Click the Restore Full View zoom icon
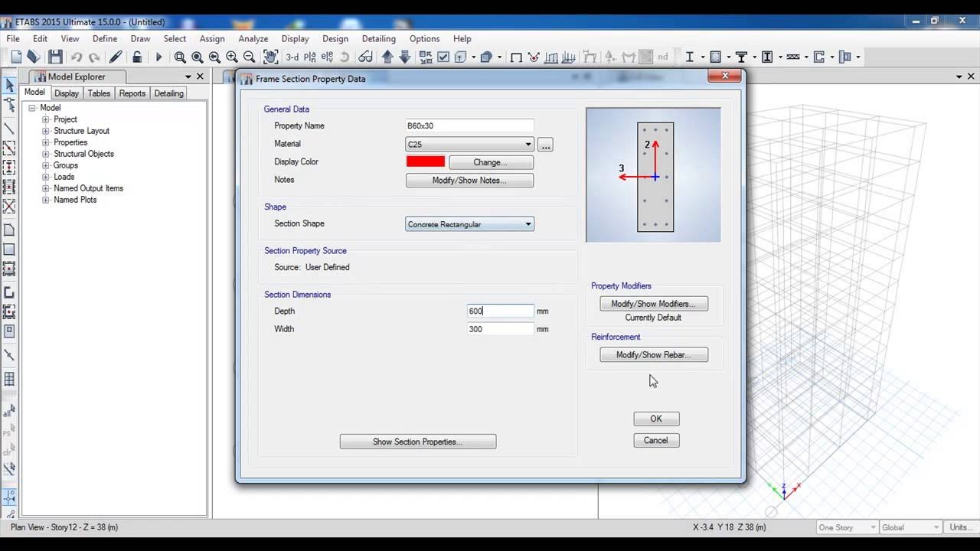This screenshot has width=980, height=551. (198, 57)
